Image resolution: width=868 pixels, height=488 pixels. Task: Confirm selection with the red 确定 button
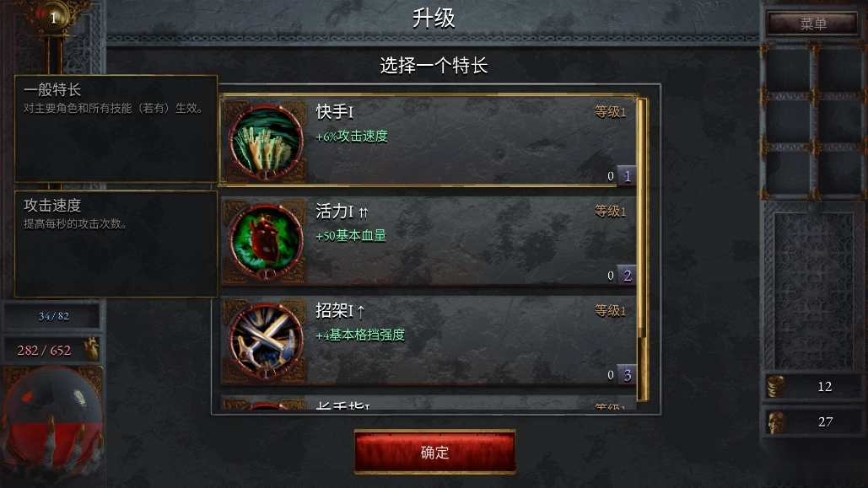tap(434, 452)
